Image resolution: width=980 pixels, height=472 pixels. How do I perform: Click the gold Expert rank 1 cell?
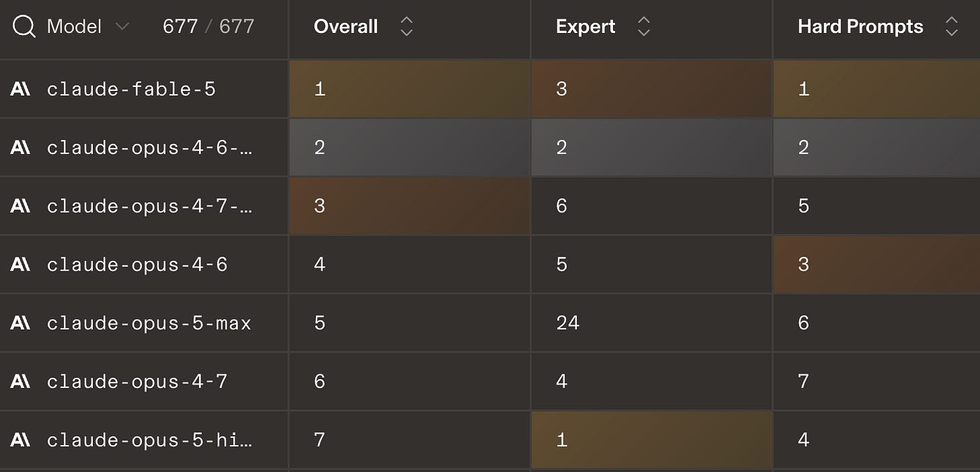652,440
